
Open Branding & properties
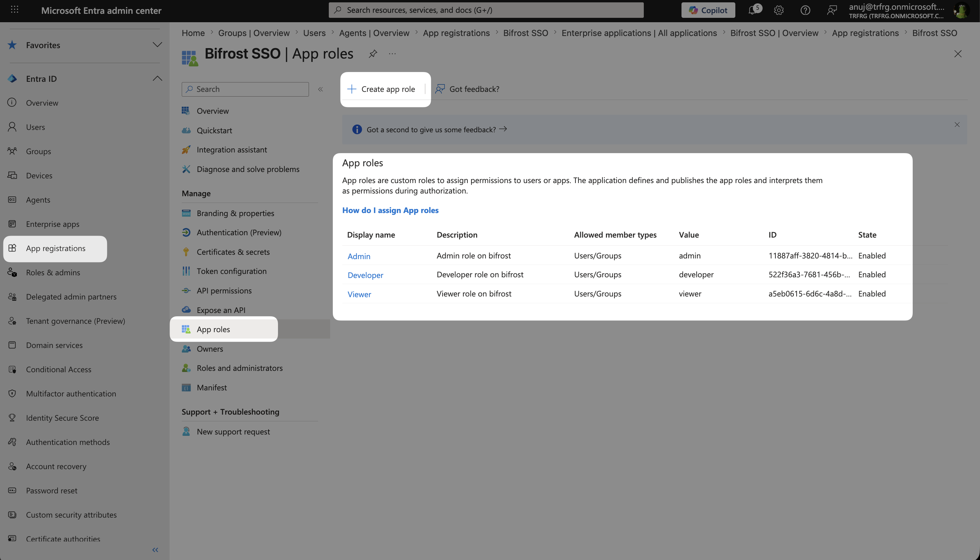pos(235,213)
